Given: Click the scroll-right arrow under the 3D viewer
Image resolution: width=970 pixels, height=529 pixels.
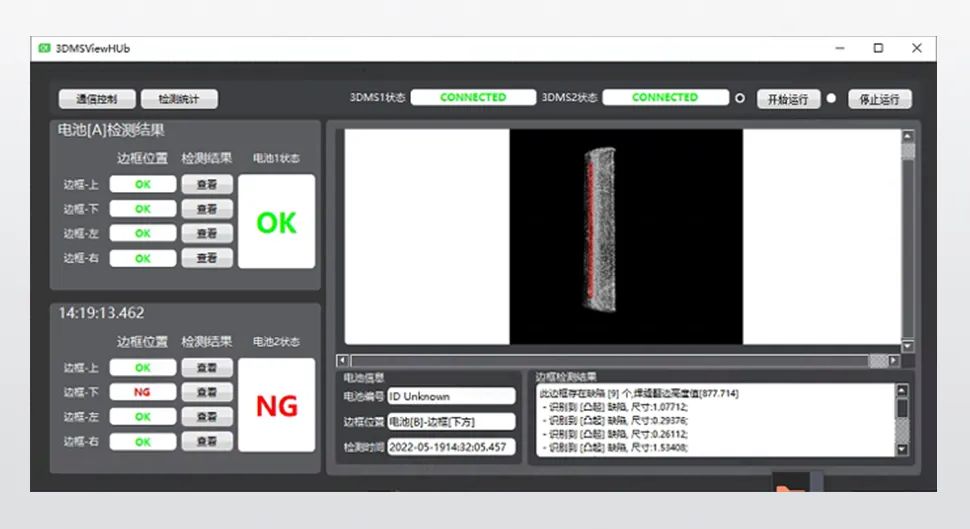Looking at the screenshot, I should [894, 360].
